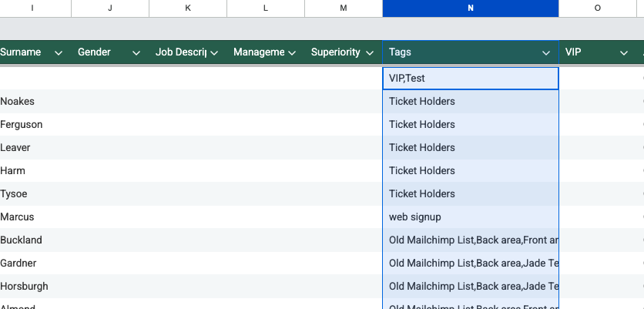
Task: Open the Management column filter dropdown
Action: point(292,52)
